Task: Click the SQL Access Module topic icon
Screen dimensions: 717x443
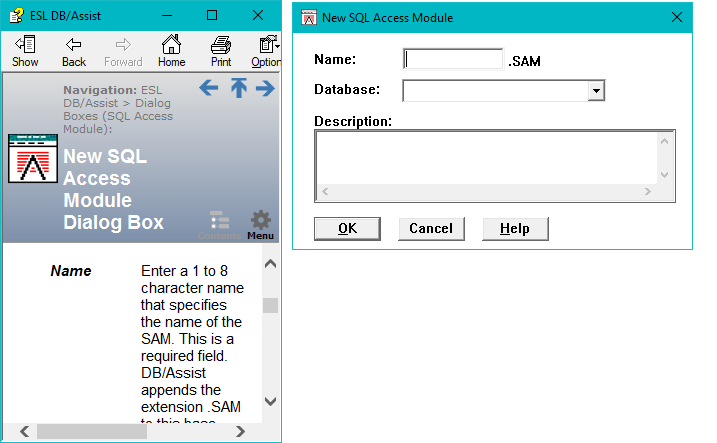Action: [33, 158]
